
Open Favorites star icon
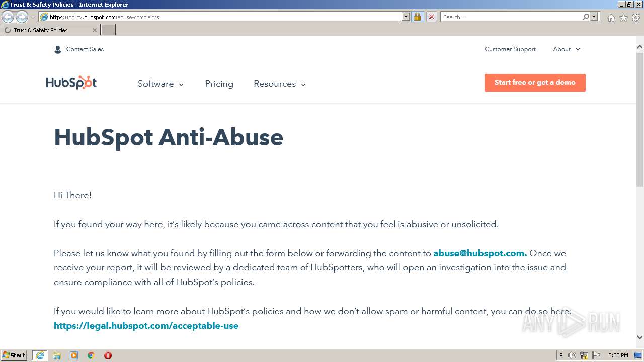pos(623,18)
